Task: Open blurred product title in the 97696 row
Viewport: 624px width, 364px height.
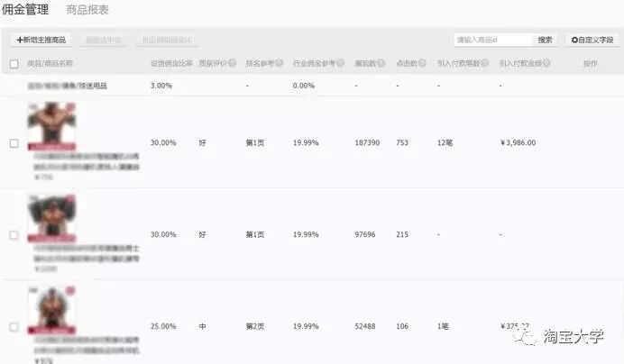Action: 87,253
